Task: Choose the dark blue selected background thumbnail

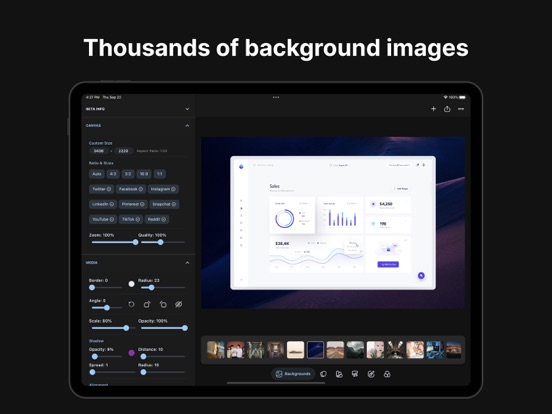Action: pyautogui.click(x=315, y=350)
